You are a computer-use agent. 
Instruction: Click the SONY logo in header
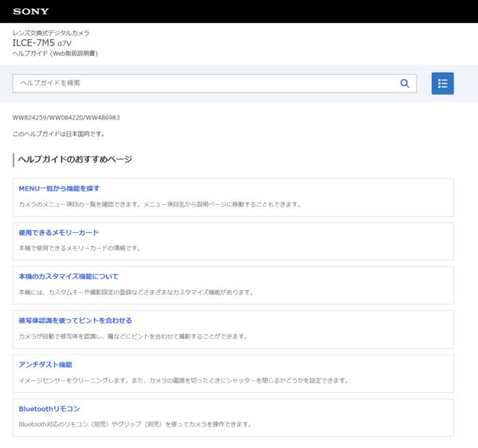click(31, 11)
